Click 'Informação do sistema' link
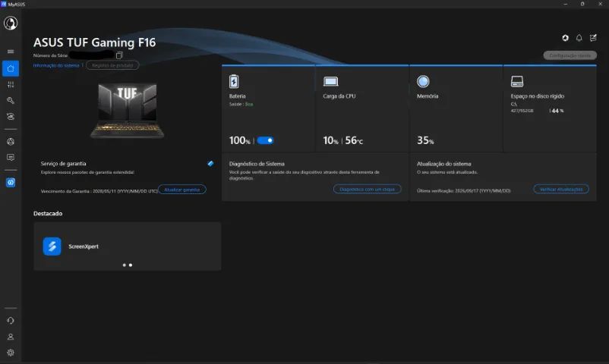The height and width of the screenshot is (364, 609). click(56, 65)
